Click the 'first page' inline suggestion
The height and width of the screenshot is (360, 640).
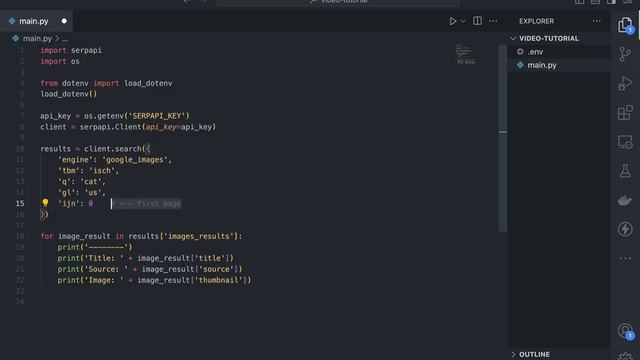click(147, 203)
